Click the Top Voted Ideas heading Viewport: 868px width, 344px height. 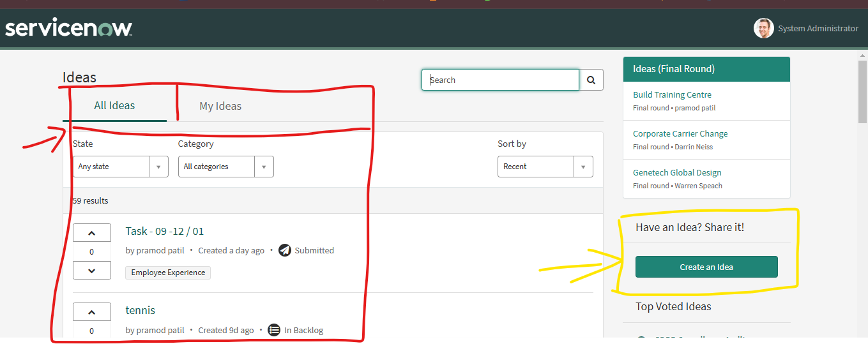(673, 306)
